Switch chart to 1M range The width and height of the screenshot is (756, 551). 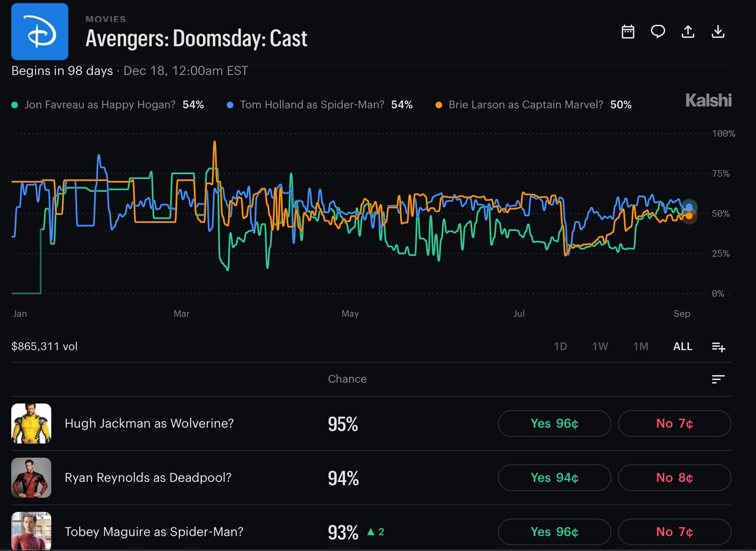coord(640,346)
